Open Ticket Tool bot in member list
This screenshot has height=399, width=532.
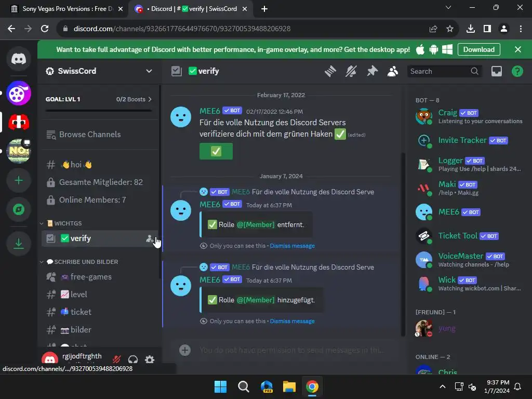click(x=469, y=236)
